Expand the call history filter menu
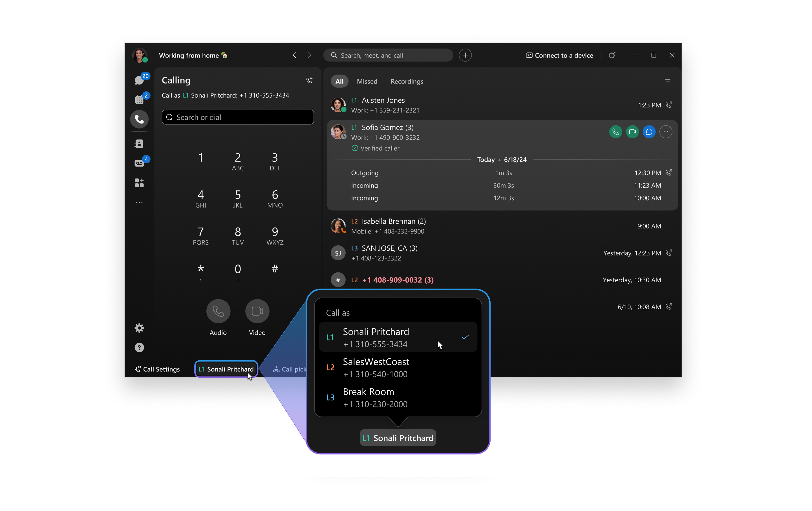This screenshot has width=812, height=511. (x=668, y=81)
